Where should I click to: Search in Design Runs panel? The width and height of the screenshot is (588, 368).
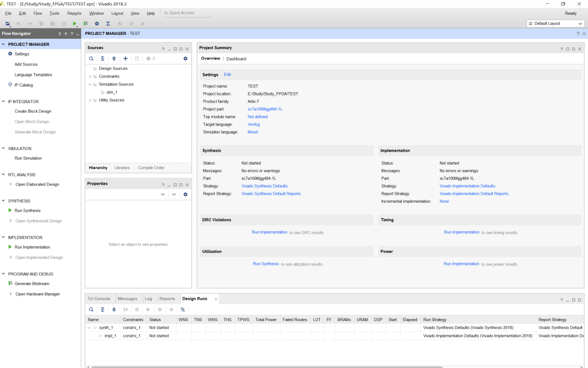coord(91,310)
